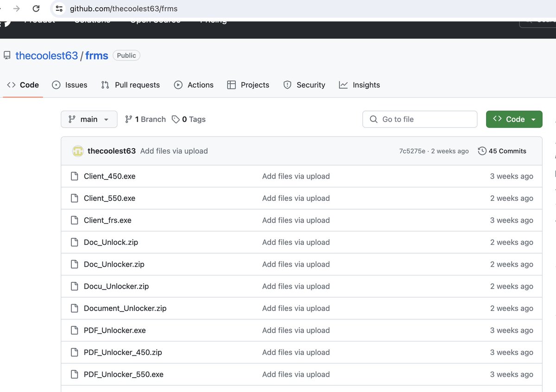The image size is (556, 392).
Task: Click the file icon beside PDF_Unlocker_450.zip
Action: [x=74, y=352]
